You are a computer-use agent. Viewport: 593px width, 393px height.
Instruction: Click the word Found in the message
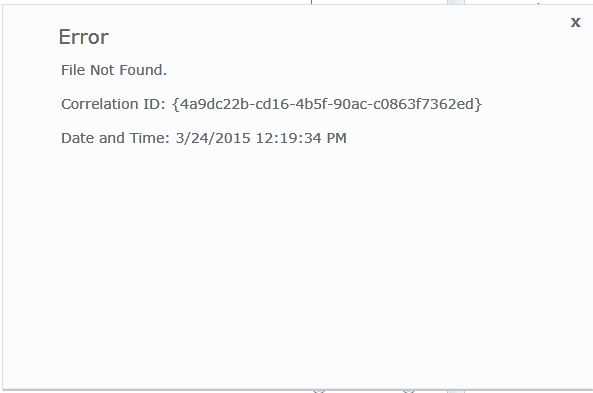tap(142, 70)
